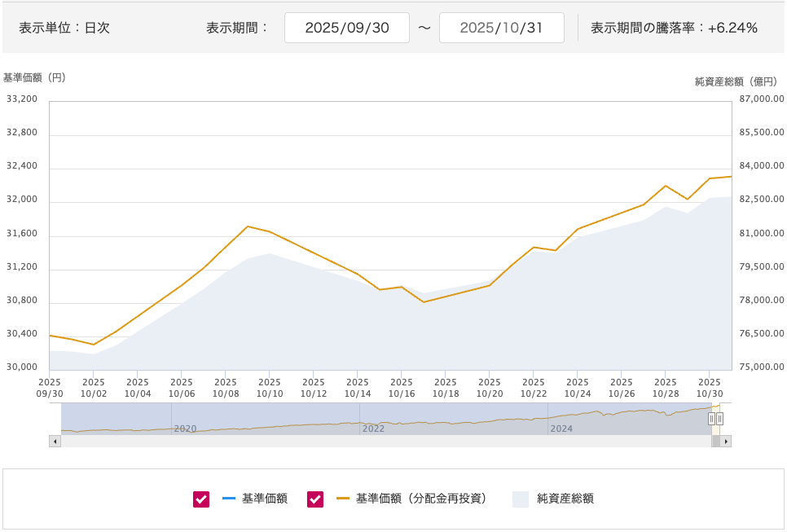Image resolution: width=787 pixels, height=532 pixels.
Task: Click the 純資産総額 legend color swatch
Action: pyautogui.click(x=520, y=499)
